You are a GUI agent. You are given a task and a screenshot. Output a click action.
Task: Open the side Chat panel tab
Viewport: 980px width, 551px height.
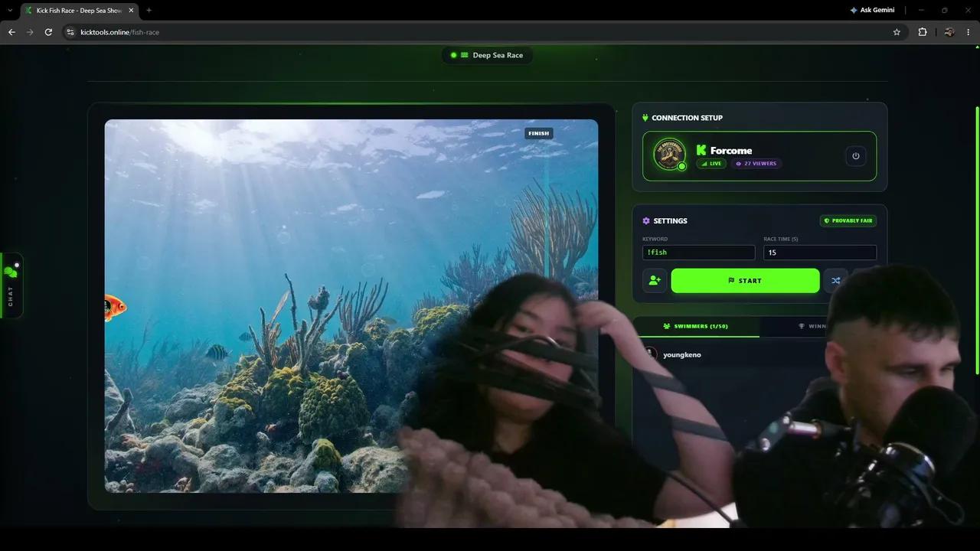(11, 285)
